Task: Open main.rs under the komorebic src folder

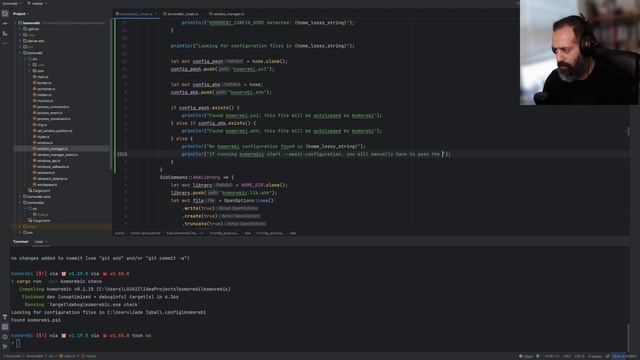Action: point(43,214)
